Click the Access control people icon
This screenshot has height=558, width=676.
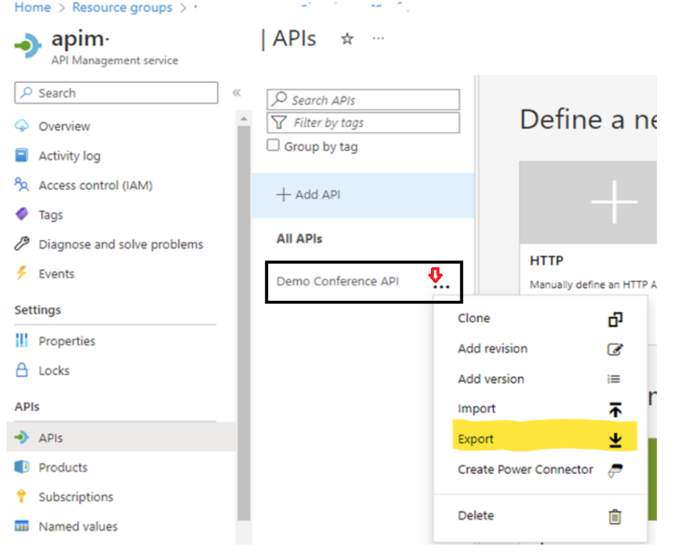click(x=22, y=185)
